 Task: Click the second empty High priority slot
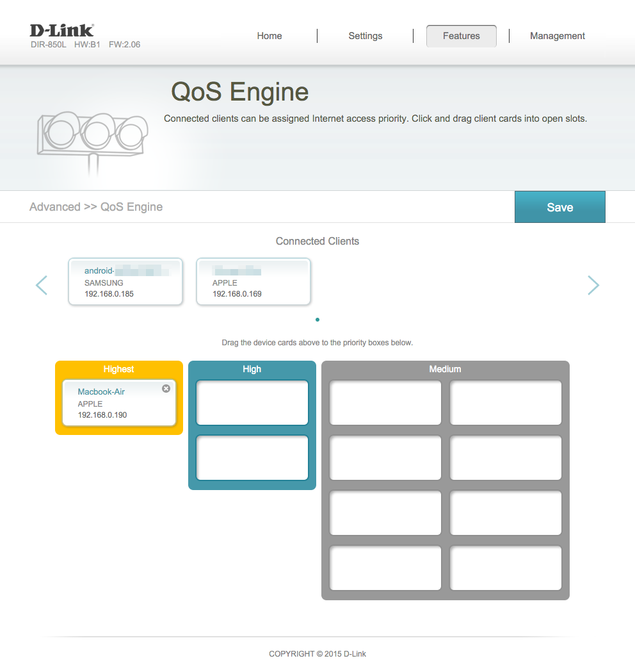(252, 458)
